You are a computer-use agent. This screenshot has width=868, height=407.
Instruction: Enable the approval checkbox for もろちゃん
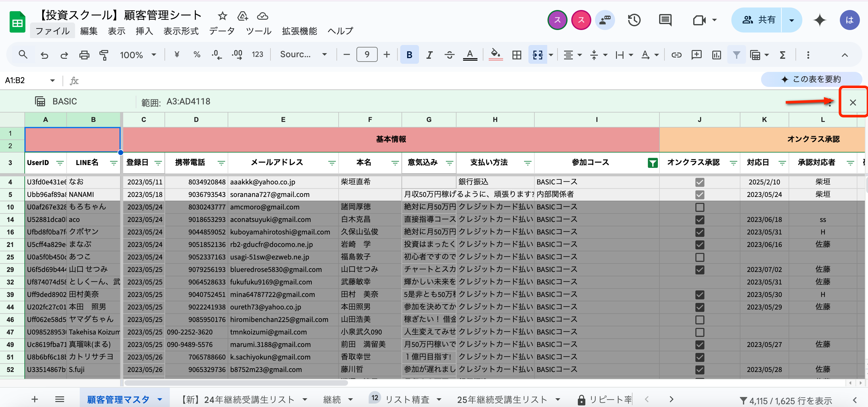pos(699,207)
